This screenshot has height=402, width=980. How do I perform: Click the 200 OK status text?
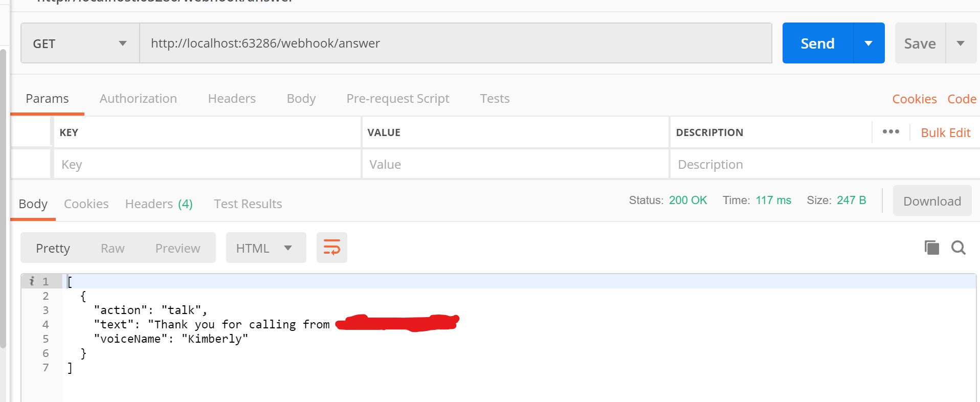(688, 200)
